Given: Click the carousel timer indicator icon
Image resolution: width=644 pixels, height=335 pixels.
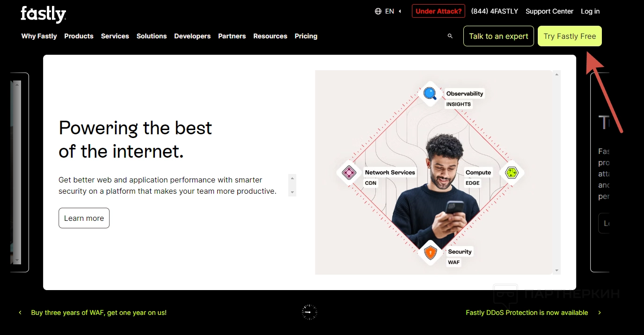Looking at the screenshot, I should coord(309,312).
